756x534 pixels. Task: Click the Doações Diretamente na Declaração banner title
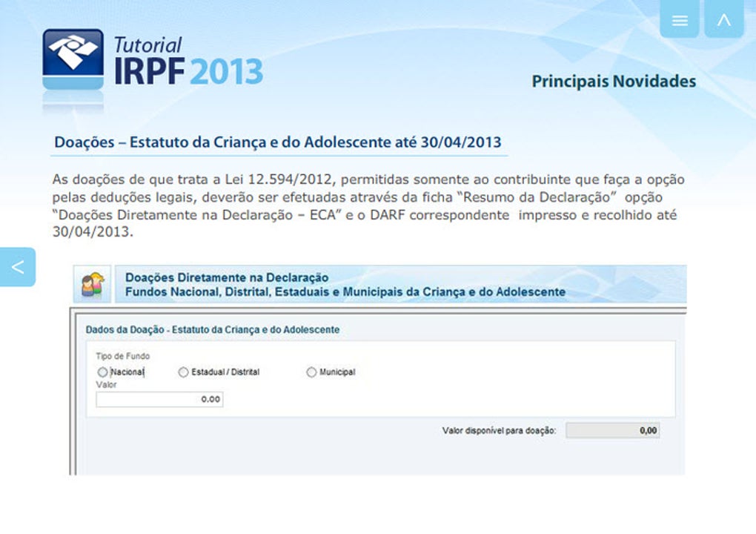(x=227, y=277)
